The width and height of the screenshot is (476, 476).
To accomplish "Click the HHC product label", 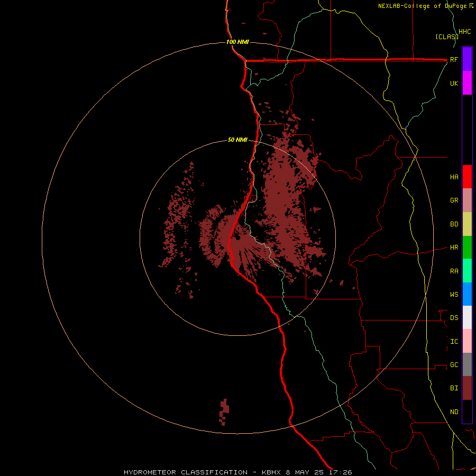I will click(465, 32).
